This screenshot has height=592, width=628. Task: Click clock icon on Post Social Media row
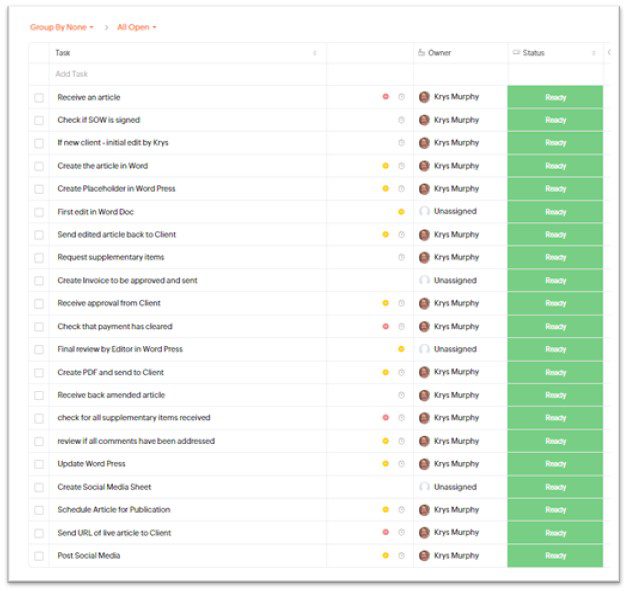401,556
